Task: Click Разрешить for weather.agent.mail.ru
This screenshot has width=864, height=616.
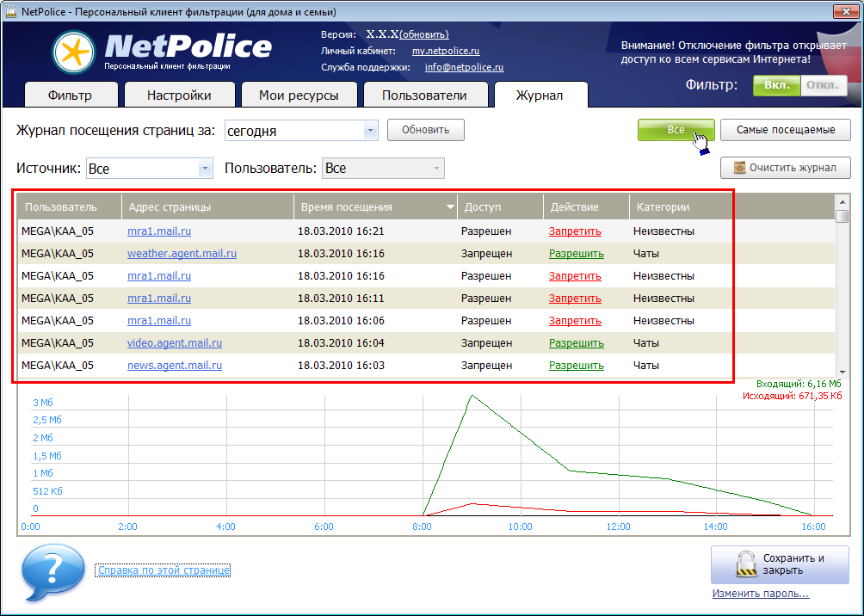Action: pos(577,254)
